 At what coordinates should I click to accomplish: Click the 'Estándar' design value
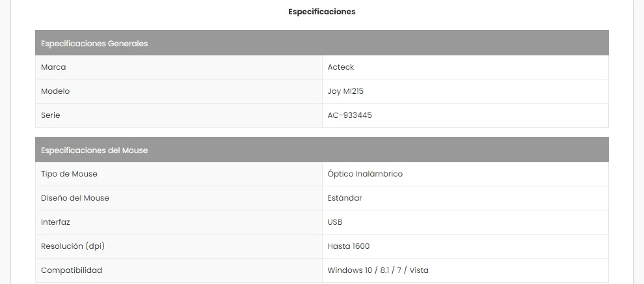click(x=345, y=198)
